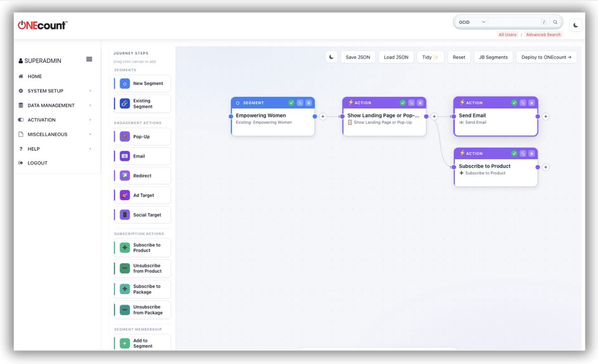
Task: Open the Advanced Search link
Action: tap(543, 35)
